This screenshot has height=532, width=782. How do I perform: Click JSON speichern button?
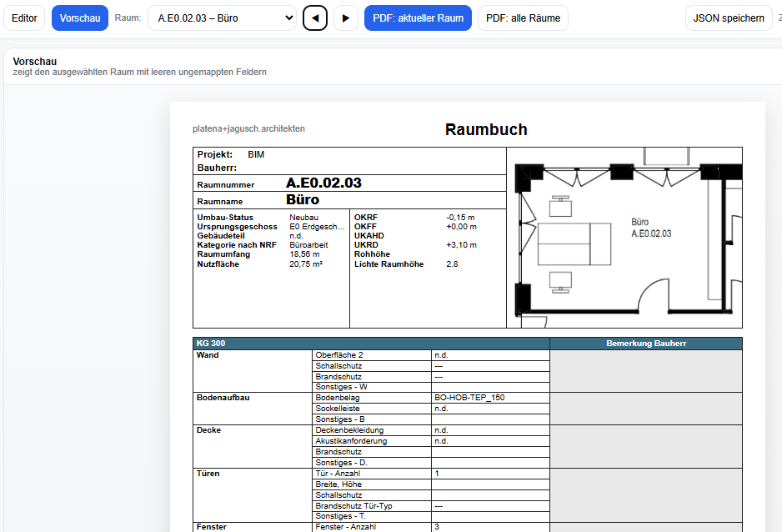(x=729, y=18)
